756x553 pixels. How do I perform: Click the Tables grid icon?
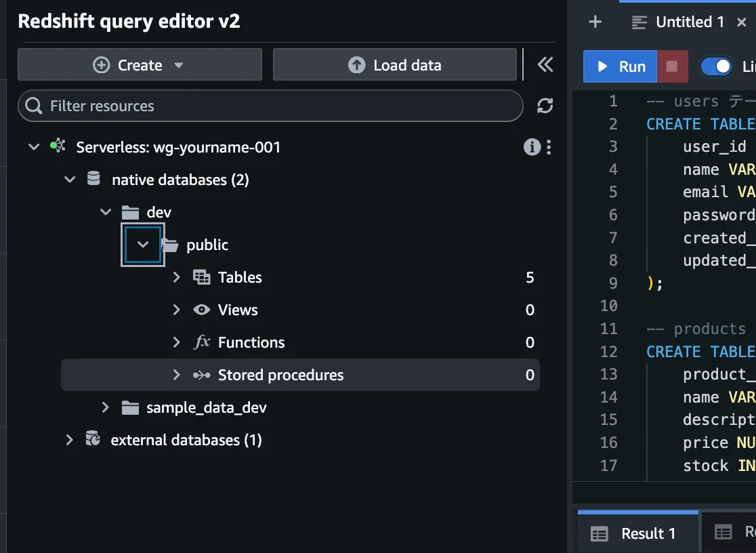201,277
